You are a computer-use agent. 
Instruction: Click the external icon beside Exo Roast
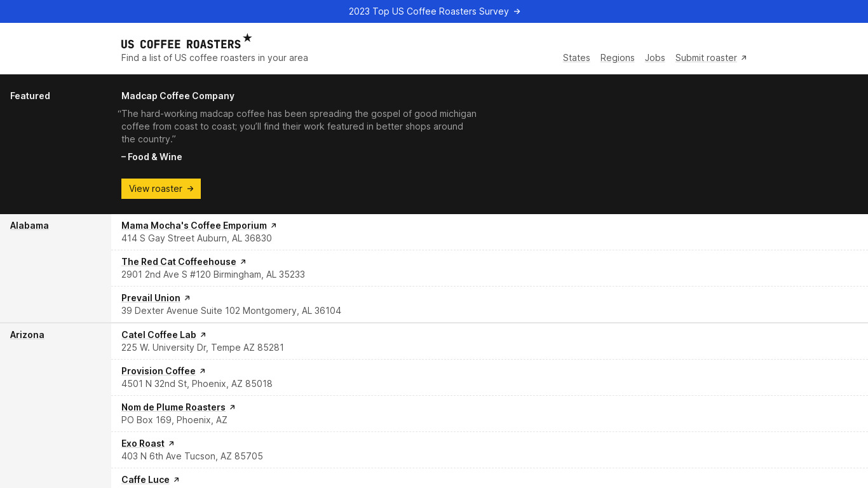pos(172,444)
